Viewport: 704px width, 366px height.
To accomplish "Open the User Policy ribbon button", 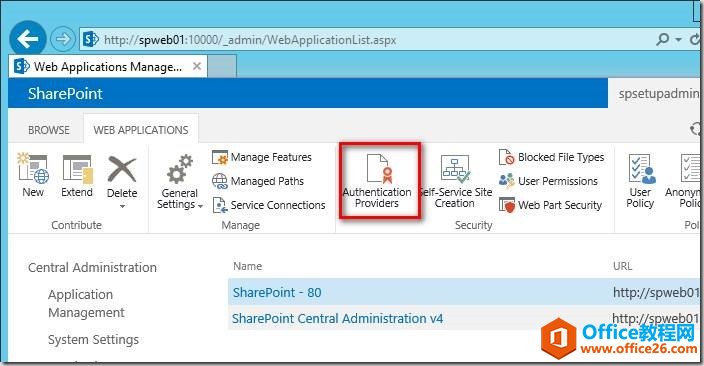I will point(640,181).
